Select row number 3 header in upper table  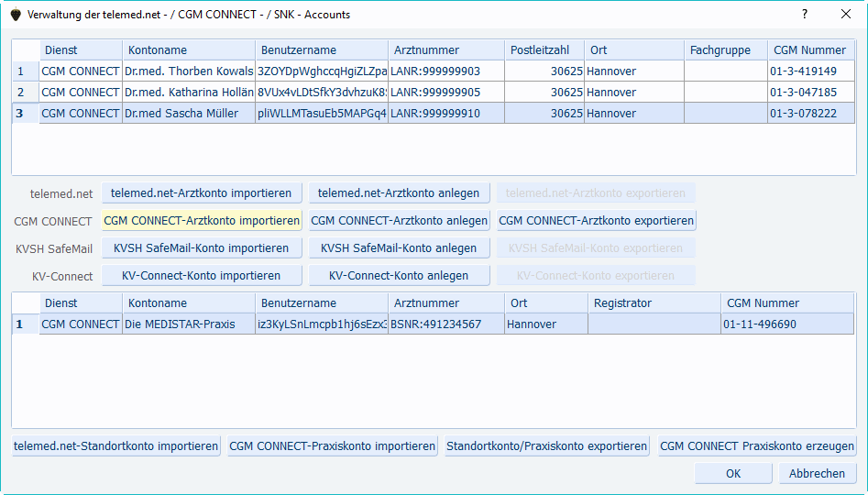coord(26,113)
